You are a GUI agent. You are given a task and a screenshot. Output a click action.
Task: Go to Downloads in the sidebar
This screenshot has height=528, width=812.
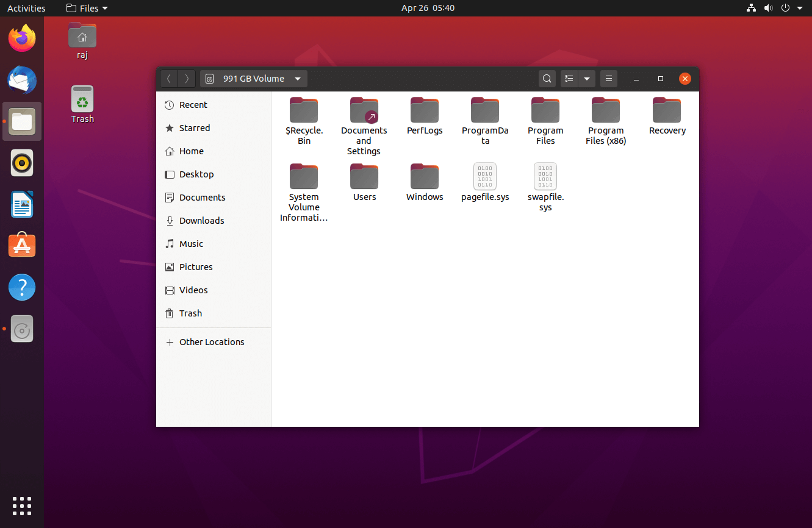click(x=214, y=221)
